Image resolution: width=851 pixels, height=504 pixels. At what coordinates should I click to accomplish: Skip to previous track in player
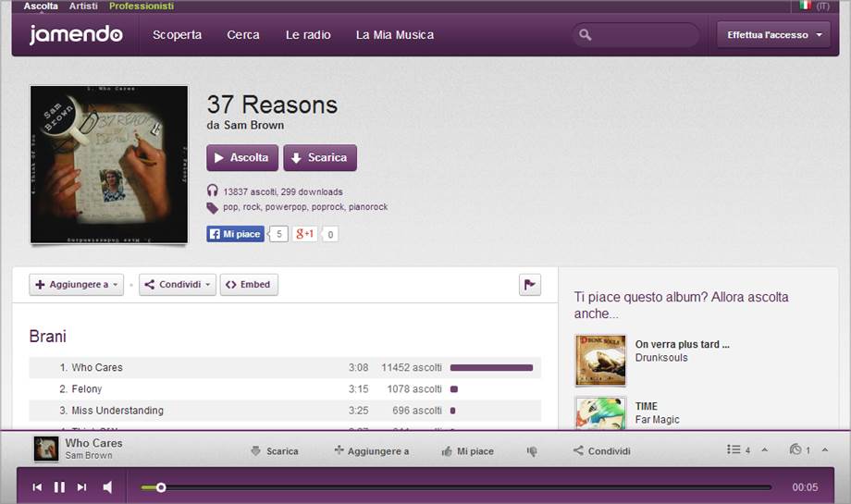coord(37,487)
